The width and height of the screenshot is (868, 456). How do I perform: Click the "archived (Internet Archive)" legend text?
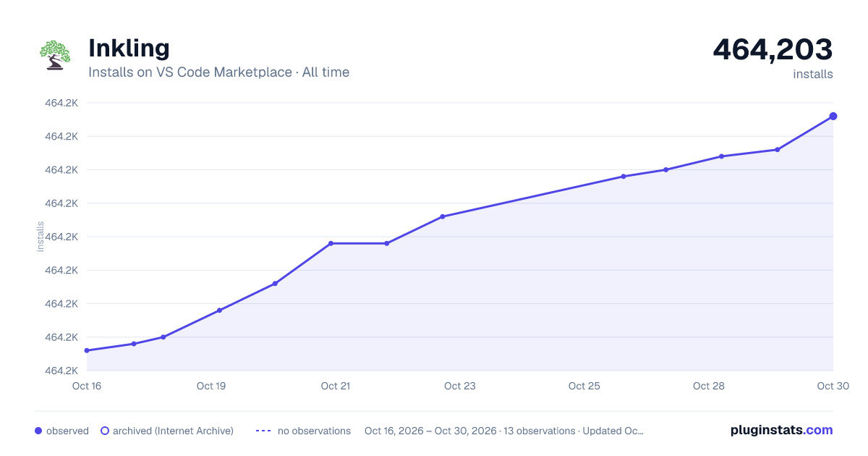click(173, 431)
